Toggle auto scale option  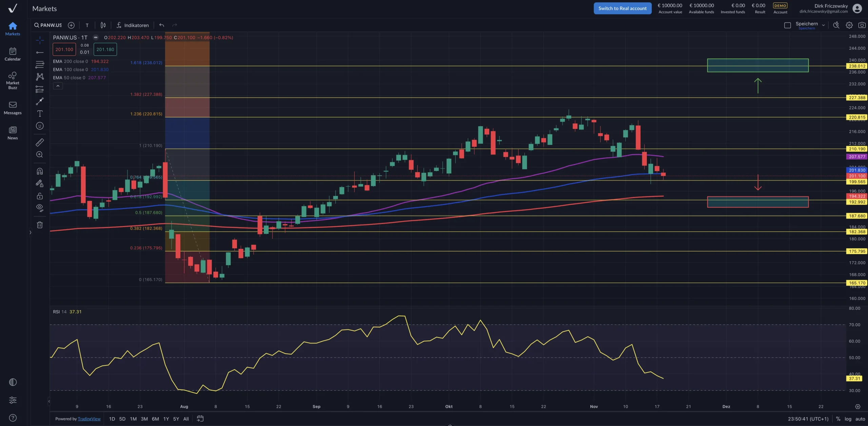(860, 419)
